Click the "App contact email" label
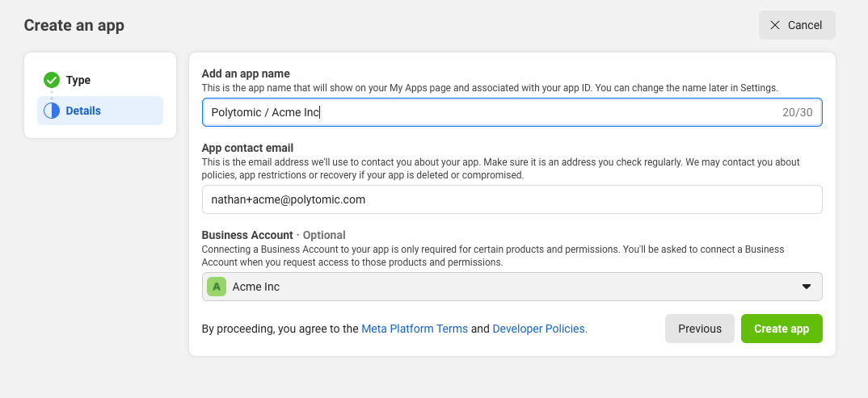Screen dimensions: 868x398 pyautogui.click(x=247, y=148)
